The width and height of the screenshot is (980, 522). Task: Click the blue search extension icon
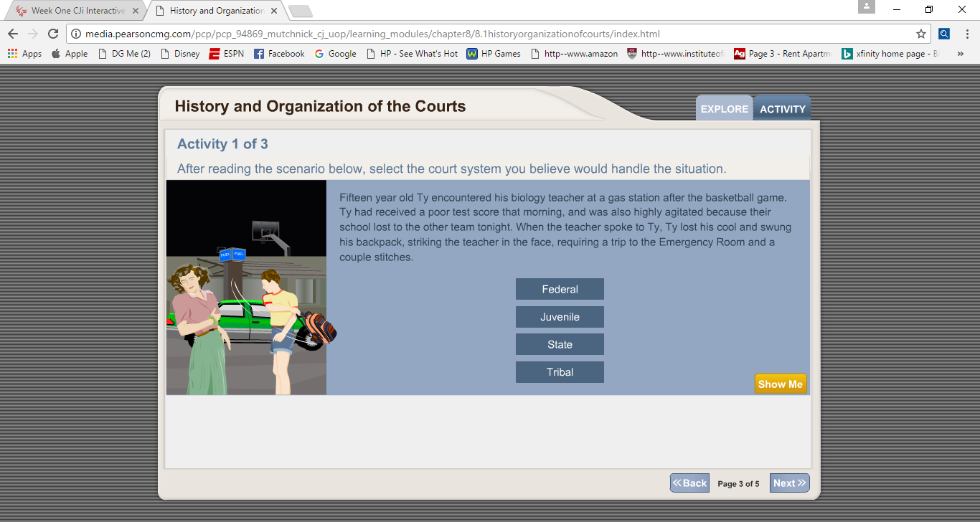click(x=944, y=34)
